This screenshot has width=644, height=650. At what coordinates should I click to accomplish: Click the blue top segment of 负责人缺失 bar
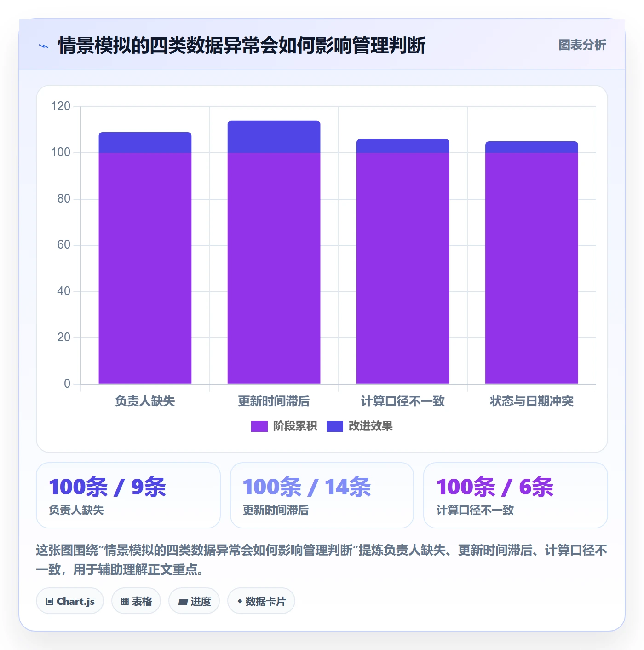click(x=145, y=143)
